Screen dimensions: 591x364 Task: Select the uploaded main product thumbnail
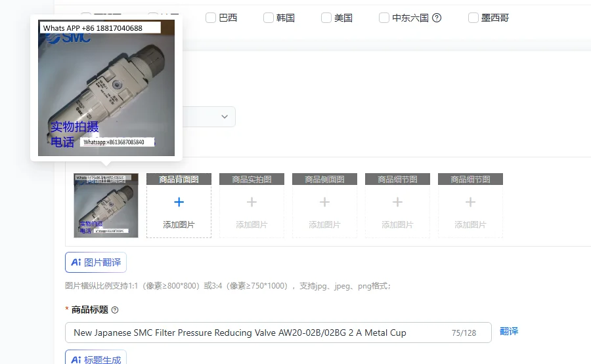point(106,205)
